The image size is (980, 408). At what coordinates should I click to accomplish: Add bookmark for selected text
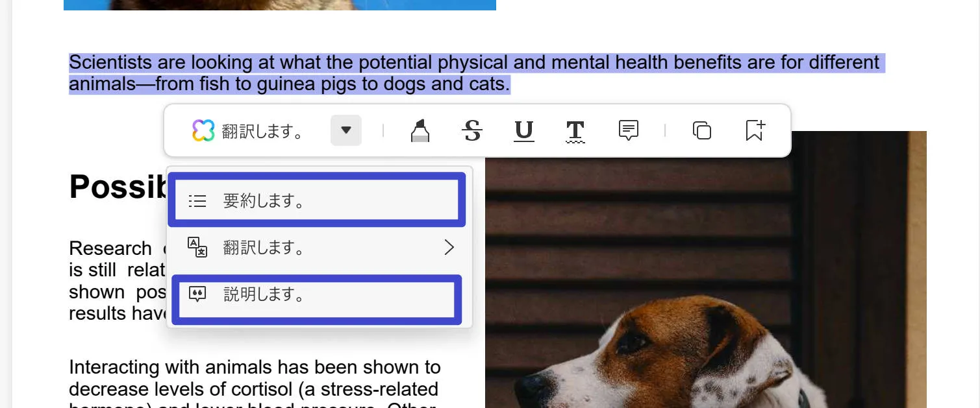tap(755, 130)
